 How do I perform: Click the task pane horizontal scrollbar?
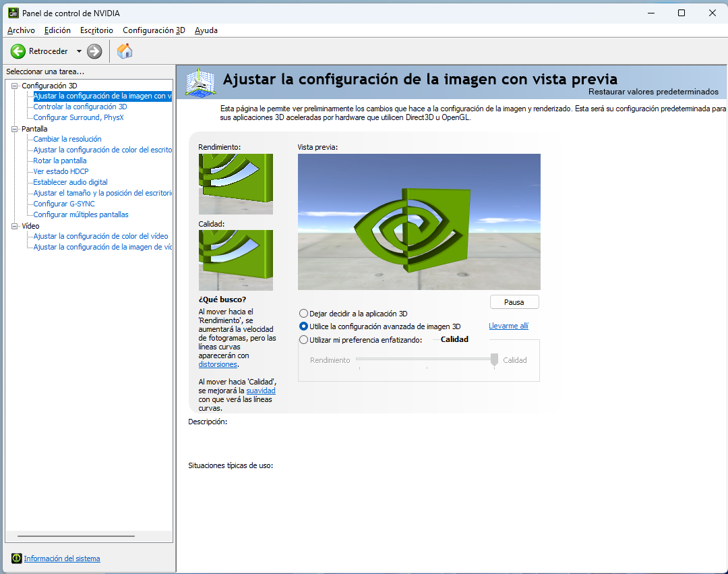[76, 536]
